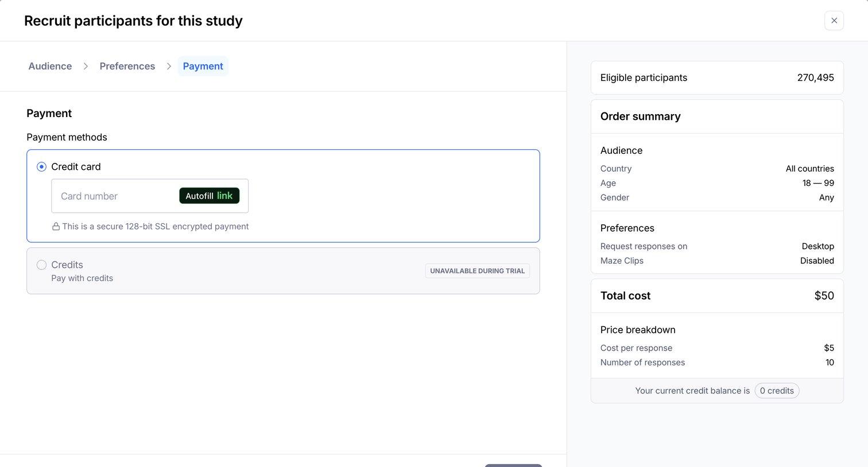Click the Autofill link button
868x467 pixels.
209,196
